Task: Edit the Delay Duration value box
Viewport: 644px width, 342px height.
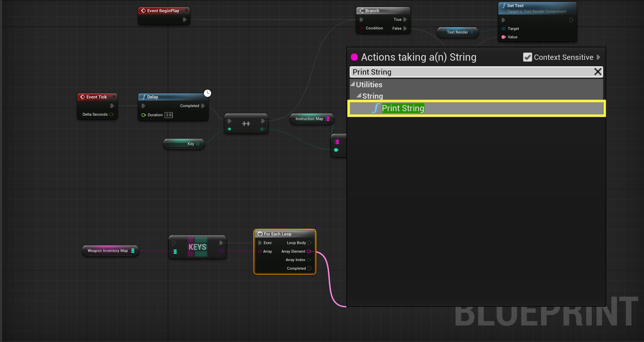Action: [x=168, y=115]
